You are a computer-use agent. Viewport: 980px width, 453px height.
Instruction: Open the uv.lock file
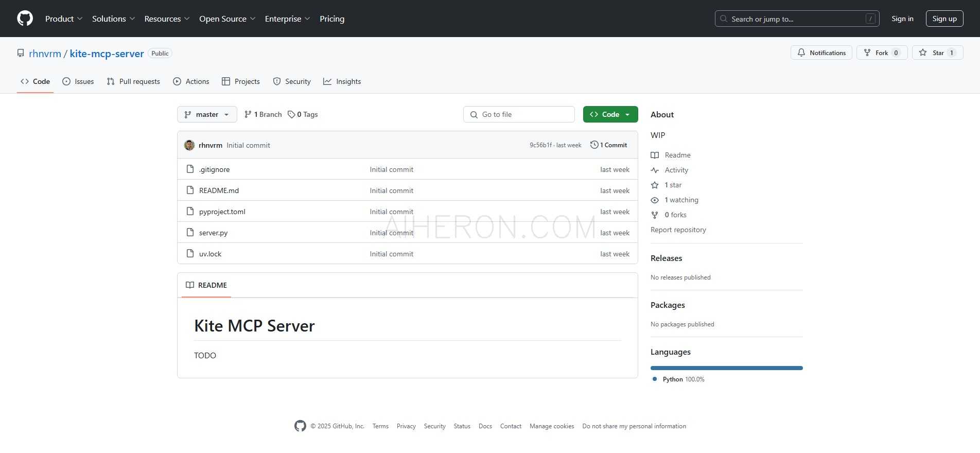(210, 254)
